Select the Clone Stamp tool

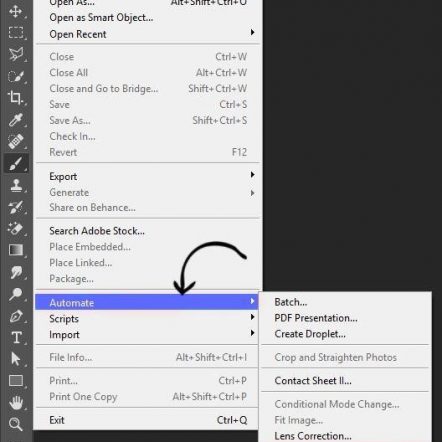tap(16, 185)
